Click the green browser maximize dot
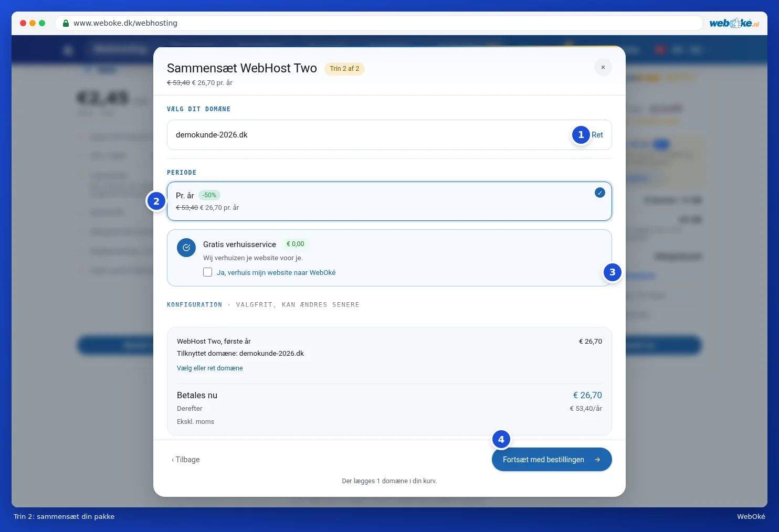 (42, 23)
